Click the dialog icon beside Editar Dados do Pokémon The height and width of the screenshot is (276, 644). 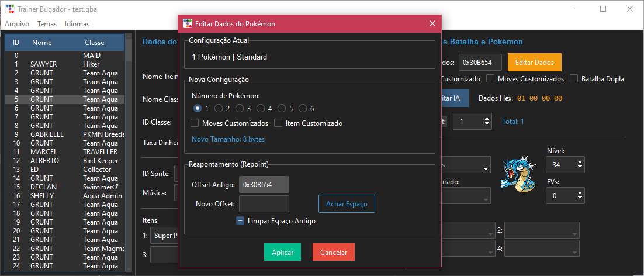pyautogui.click(x=188, y=24)
